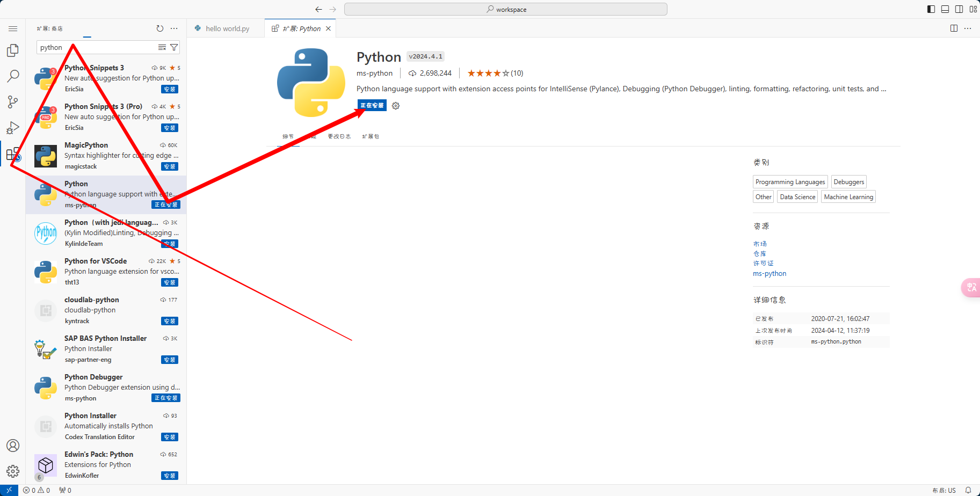Open the 扩展包 tab
This screenshot has height=496, width=980.
tap(371, 136)
